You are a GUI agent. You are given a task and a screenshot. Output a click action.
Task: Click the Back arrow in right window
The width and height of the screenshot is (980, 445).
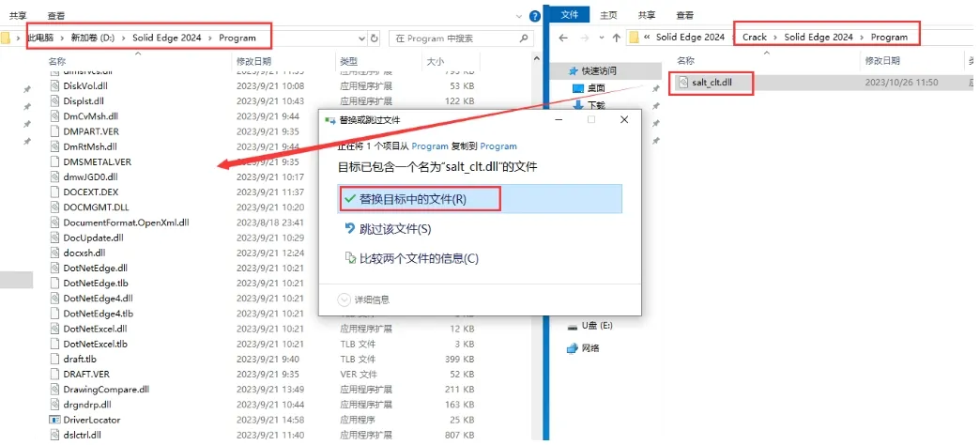(x=563, y=38)
